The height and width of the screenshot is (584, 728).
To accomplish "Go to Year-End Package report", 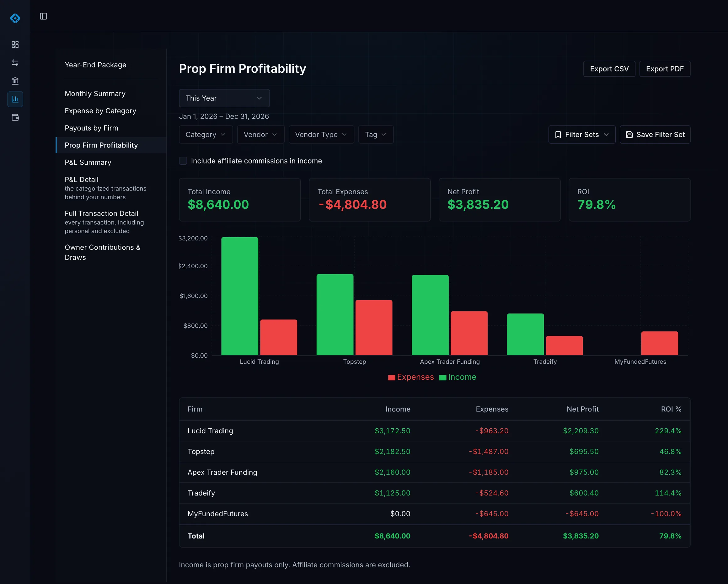I will click(96, 65).
